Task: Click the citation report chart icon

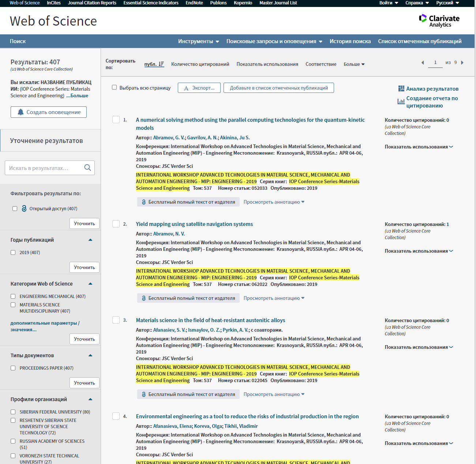Action: [401, 101]
